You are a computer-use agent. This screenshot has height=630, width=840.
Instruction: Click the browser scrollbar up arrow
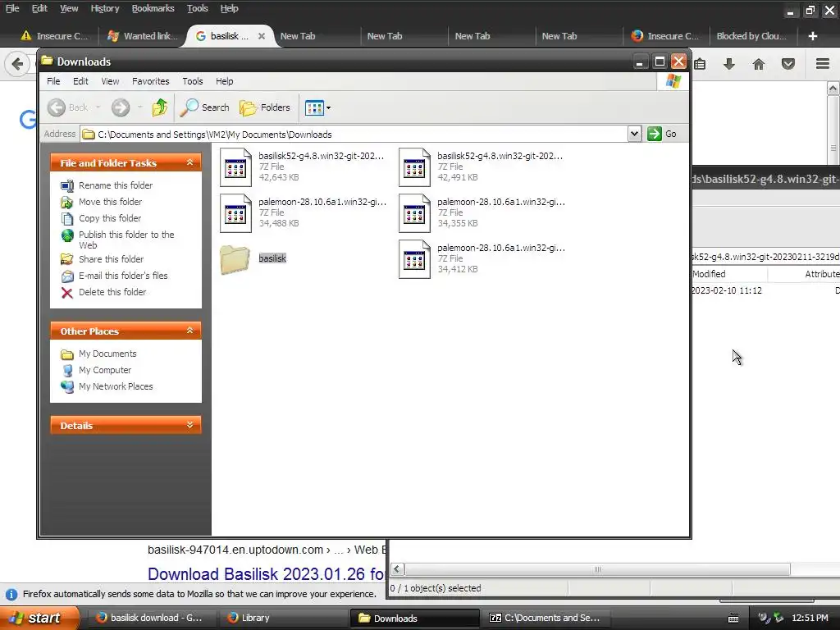point(833,88)
